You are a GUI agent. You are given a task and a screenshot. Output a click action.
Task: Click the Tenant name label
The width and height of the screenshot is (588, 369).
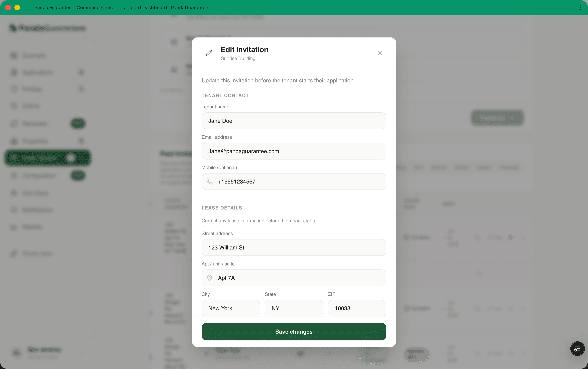pos(215,107)
